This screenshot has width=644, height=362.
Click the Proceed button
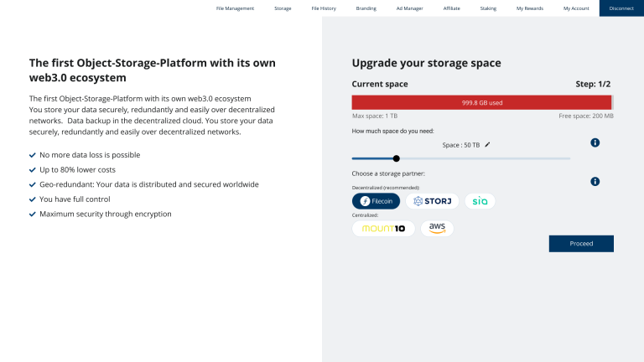[x=581, y=244]
